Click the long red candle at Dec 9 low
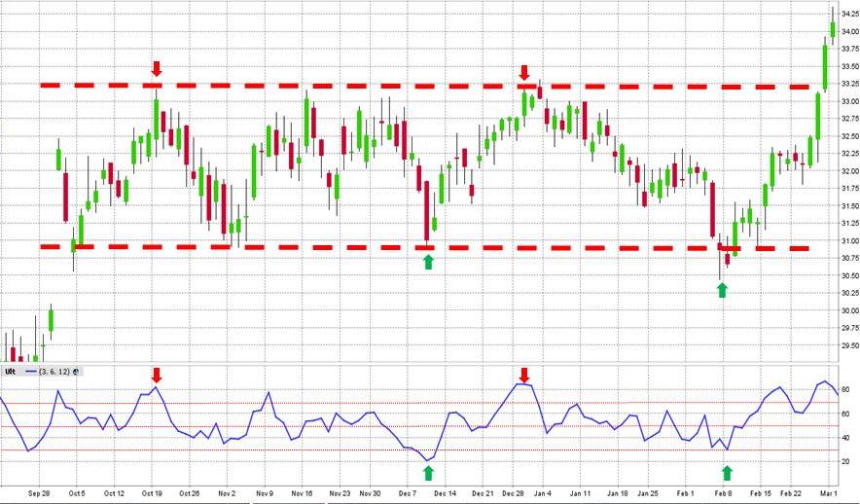The height and width of the screenshot is (504, 860). (427, 211)
